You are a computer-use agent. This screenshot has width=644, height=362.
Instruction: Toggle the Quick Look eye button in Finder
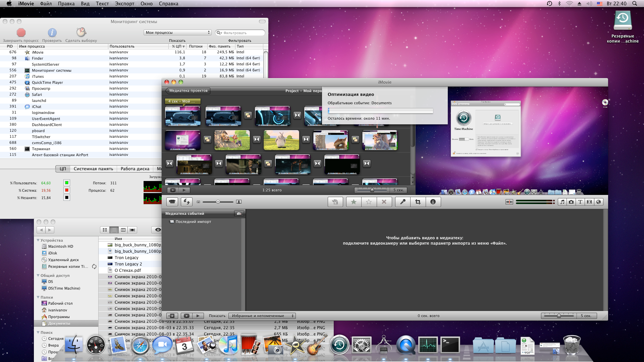(x=158, y=230)
